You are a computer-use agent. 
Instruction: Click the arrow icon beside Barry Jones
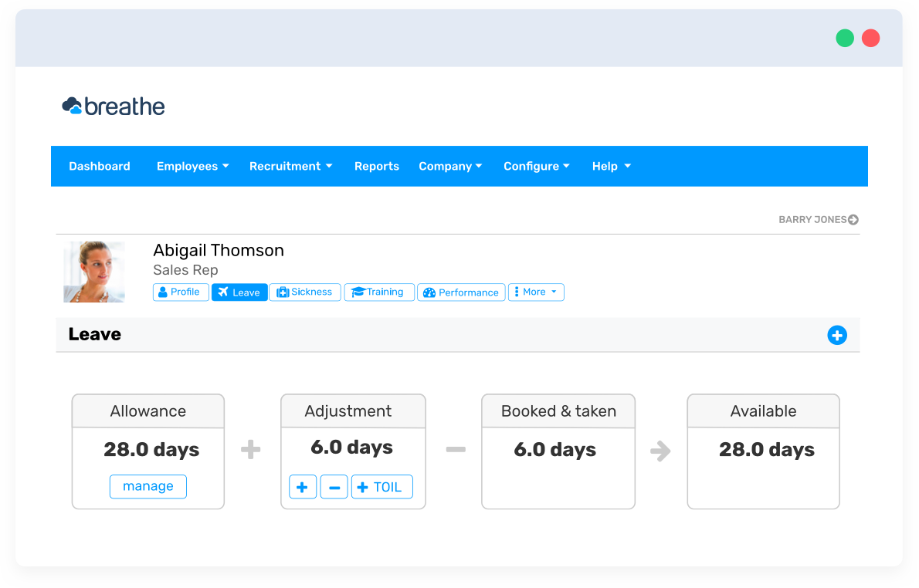pos(853,220)
